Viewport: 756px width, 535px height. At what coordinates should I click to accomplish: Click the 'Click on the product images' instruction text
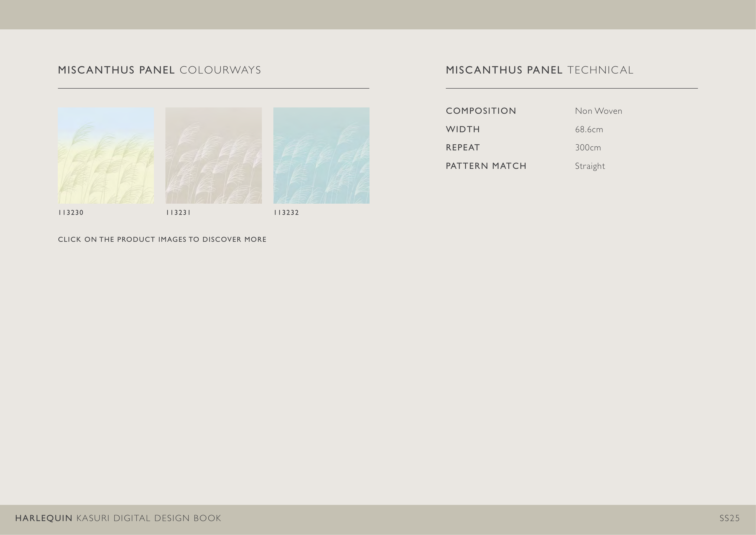point(162,239)
